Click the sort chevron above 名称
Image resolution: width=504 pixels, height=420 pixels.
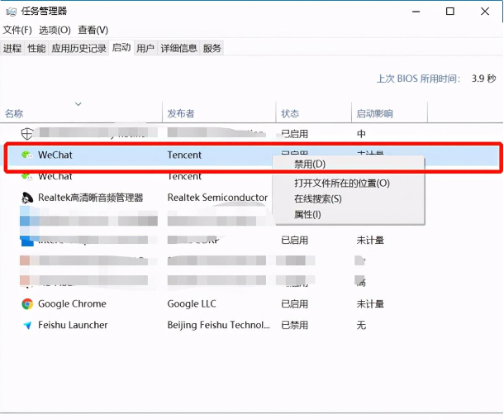coord(78,104)
